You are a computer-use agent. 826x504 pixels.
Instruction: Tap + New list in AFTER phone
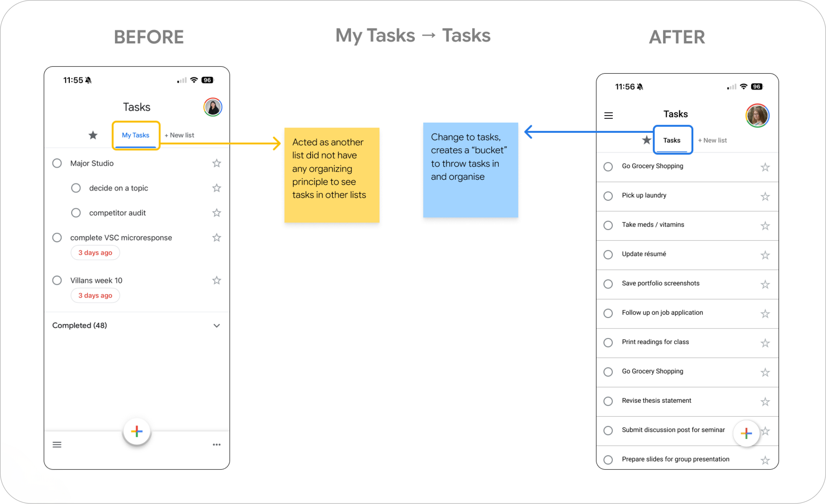pyautogui.click(x=712, y=140)
